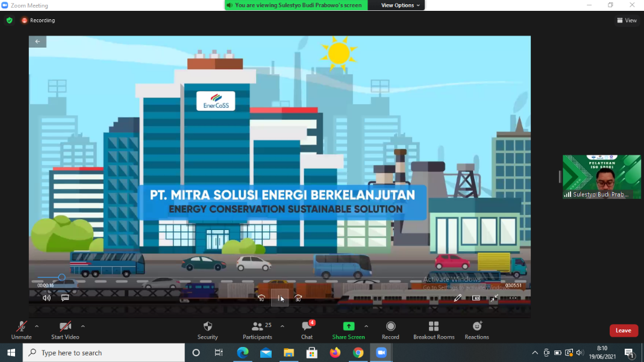Unmute the microphone in Zoom
Viewport: 644px width, 362px height.
(21, 331)
